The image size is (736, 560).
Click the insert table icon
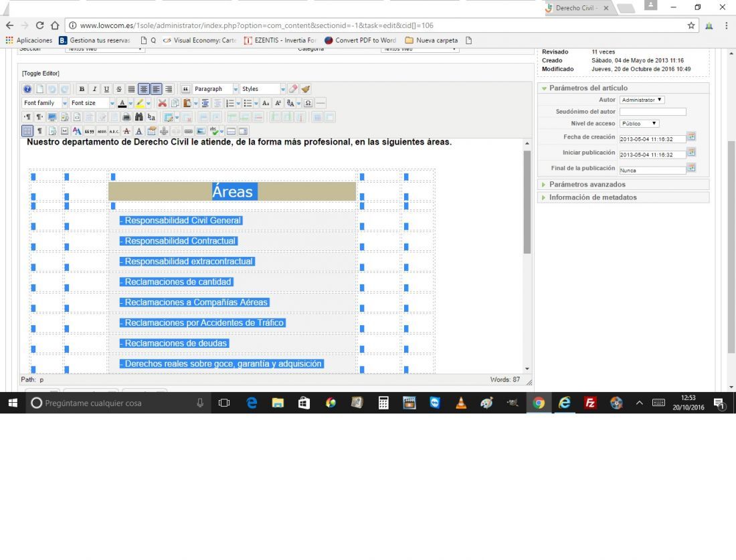168,117
